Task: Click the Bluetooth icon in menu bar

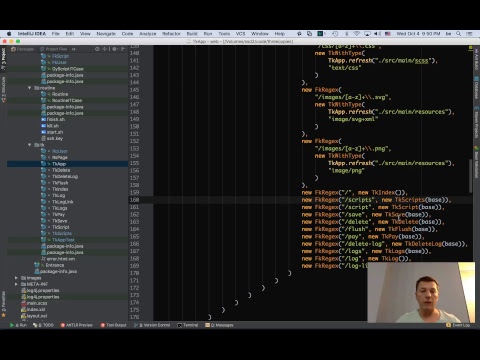Action: click(347, 34)
